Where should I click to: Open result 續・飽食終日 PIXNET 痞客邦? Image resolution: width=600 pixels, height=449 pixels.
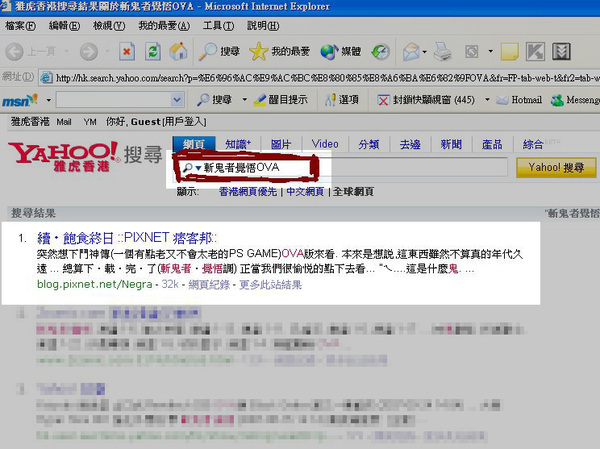tap(127, 238)
